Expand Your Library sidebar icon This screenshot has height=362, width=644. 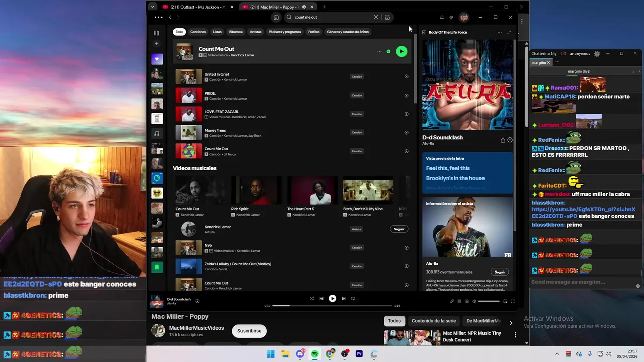pos(157,33)
